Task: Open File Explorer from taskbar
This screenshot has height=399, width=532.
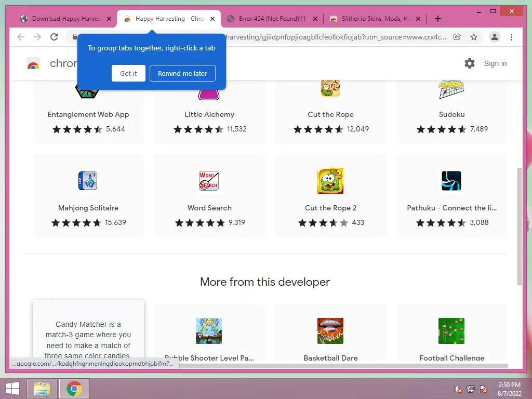Action: click(x=42, y=389)
